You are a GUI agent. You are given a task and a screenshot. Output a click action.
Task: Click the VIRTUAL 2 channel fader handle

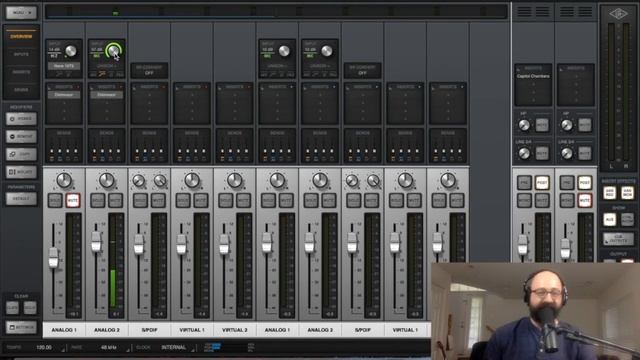224,244
